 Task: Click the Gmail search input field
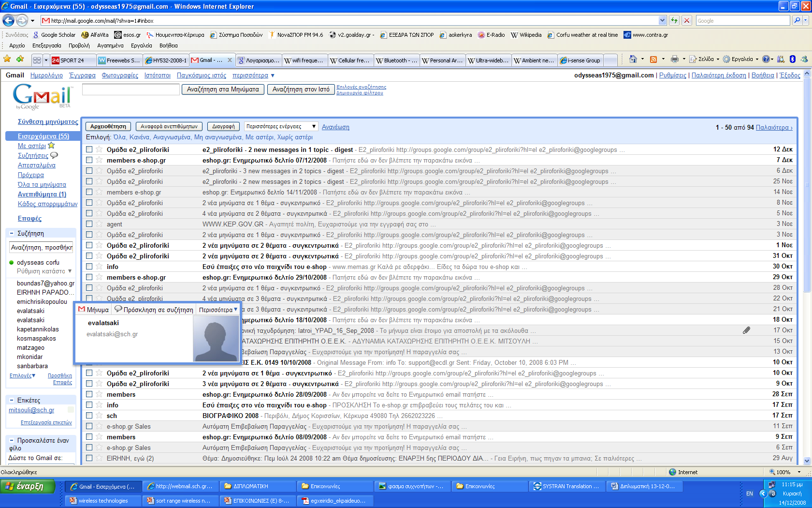pyautogui.click(x=130, y=90)
